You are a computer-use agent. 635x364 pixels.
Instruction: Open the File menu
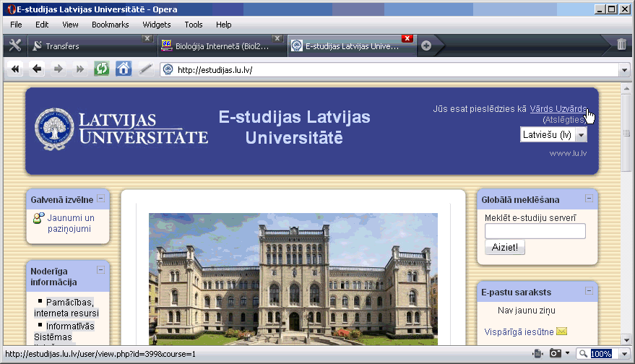[16, 25]
